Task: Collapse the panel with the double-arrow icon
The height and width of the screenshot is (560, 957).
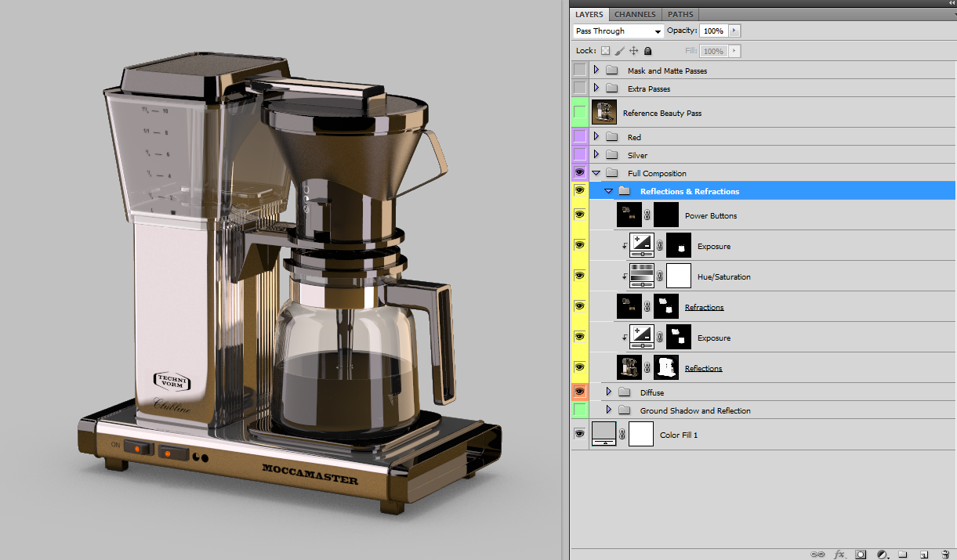Action: tap(952, 3)
